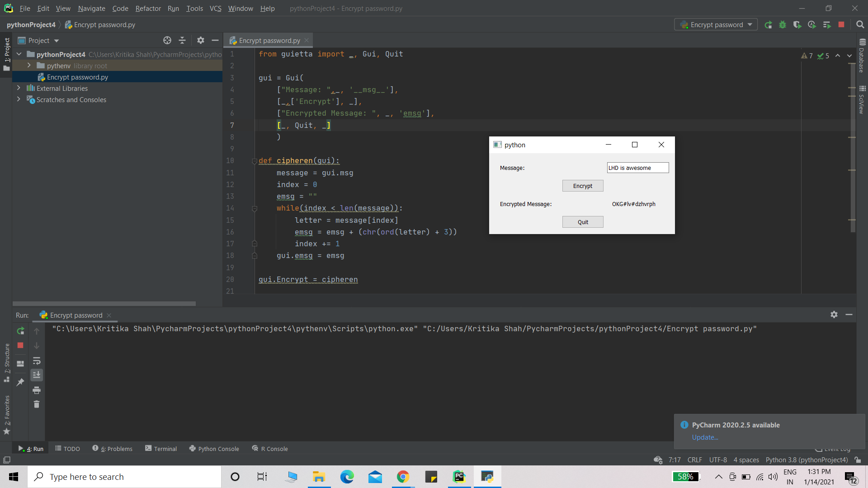Expand the pythenv folder
868x488 pixels.
(x=29, y=66)
